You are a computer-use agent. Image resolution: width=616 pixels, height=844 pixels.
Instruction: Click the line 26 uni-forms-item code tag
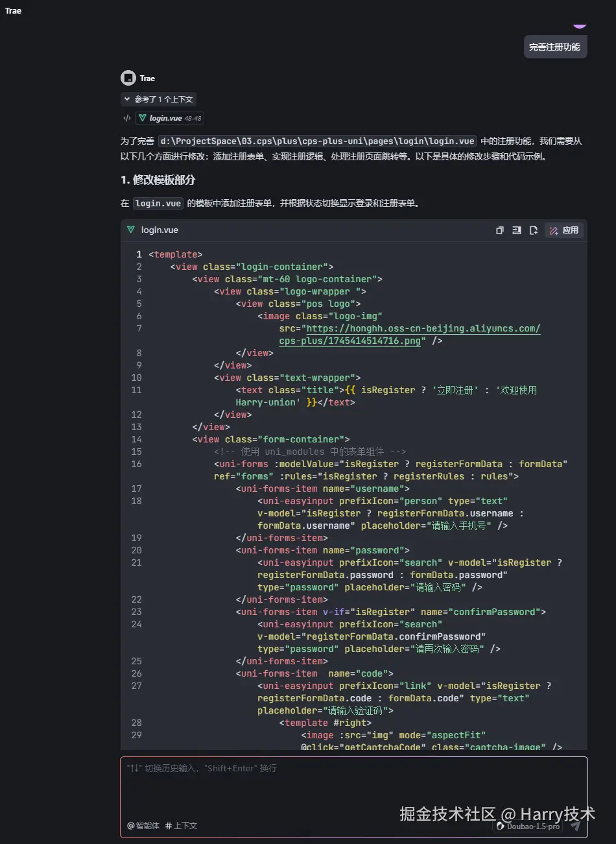[x=314, y=673]
